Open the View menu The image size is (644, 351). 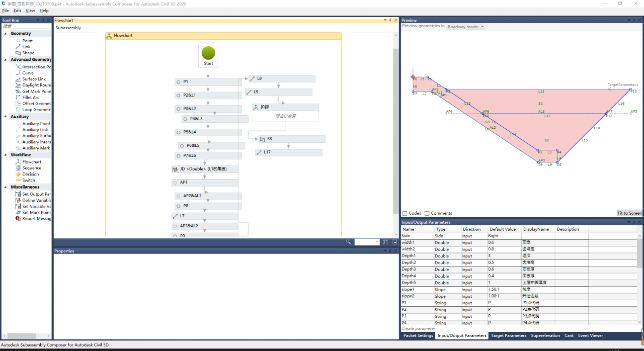pos(30,11)
